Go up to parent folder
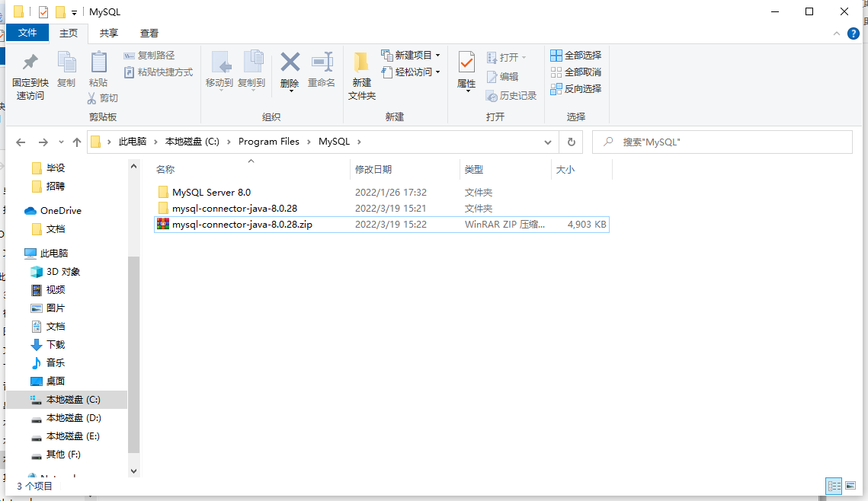This screenshot has height=501, width=868. pos(77,142)
